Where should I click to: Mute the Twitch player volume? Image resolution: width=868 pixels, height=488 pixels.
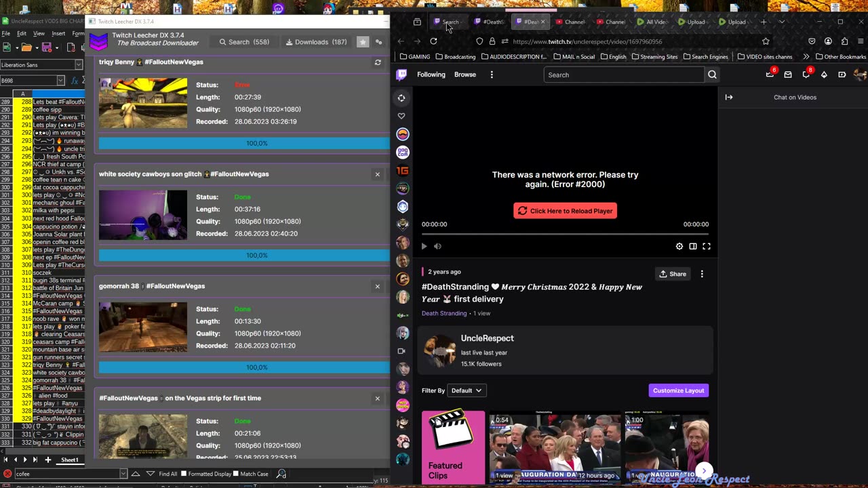pos(437,246)
